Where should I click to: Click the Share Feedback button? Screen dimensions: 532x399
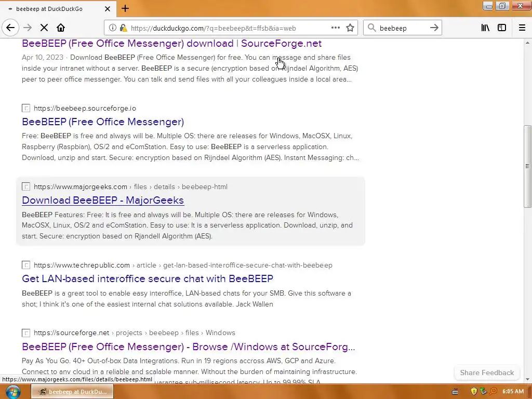point(487,373)
